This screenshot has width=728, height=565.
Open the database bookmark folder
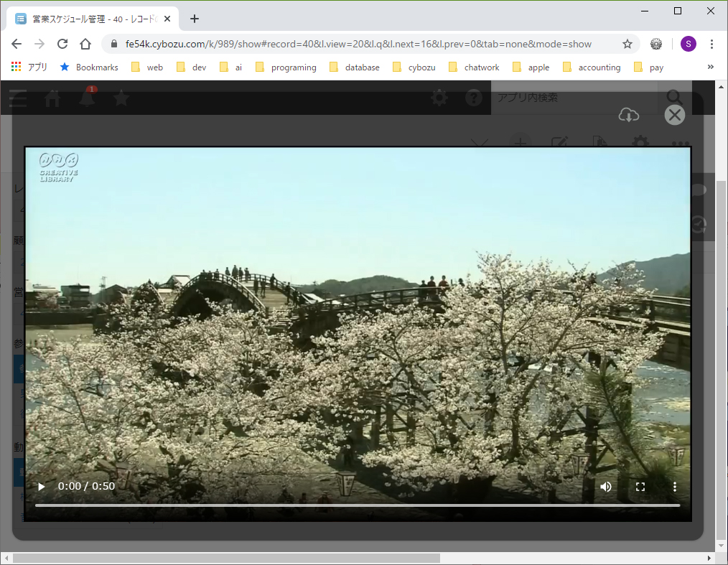354,67
